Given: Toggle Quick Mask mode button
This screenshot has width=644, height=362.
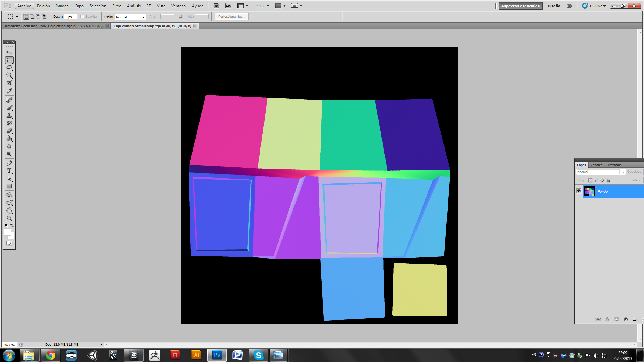Looking at the screenshot, I should point(9,243).
